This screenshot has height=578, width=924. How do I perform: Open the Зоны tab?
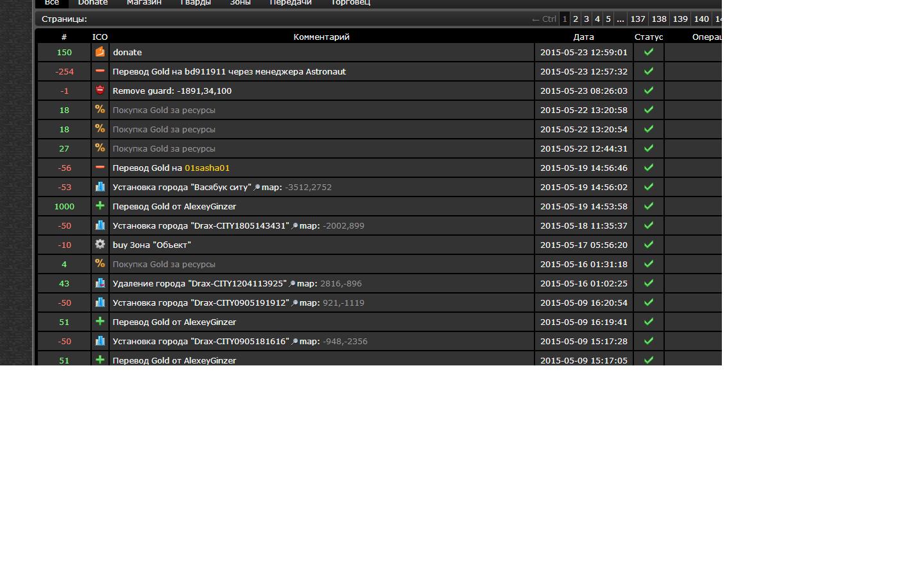coord(241,3)
